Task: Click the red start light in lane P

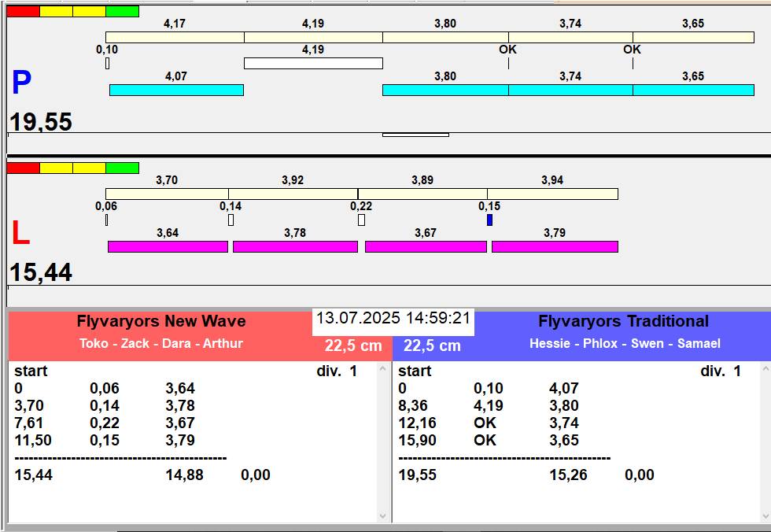Action: (23, 11)
